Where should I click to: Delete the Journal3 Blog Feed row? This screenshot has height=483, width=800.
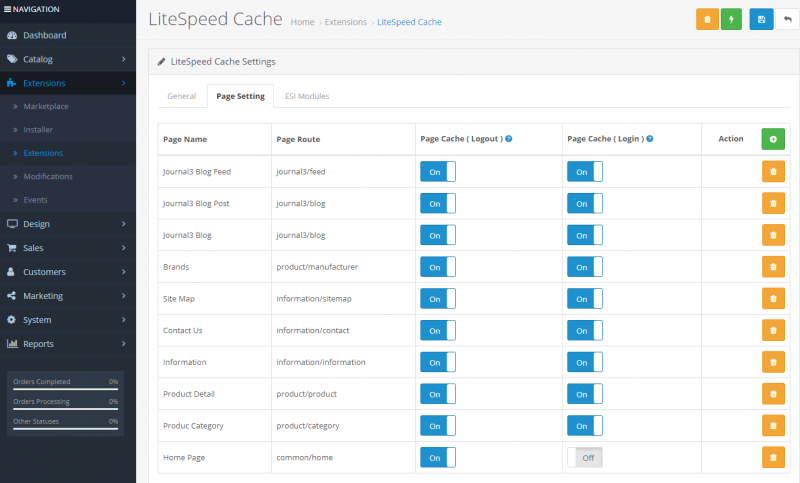773,171
